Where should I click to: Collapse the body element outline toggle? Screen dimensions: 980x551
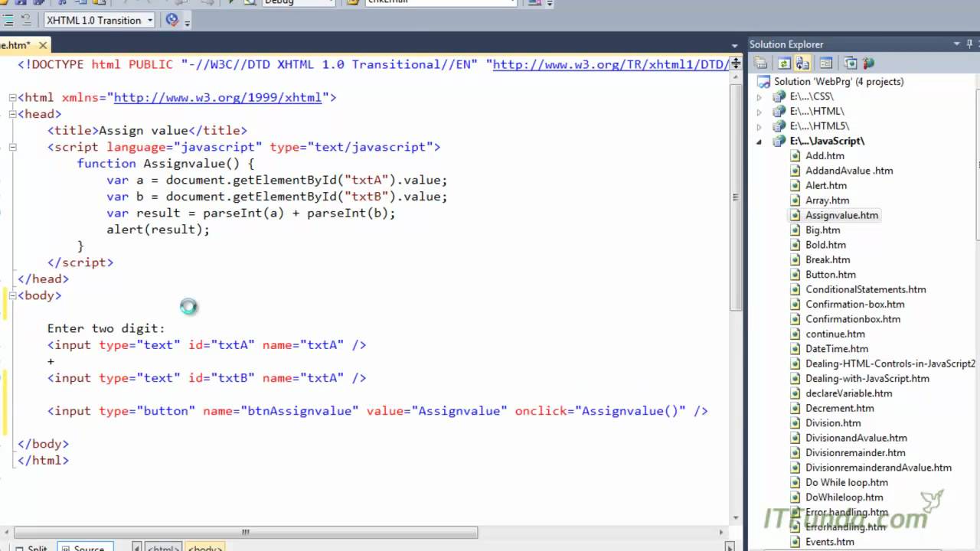coord(13,295)
